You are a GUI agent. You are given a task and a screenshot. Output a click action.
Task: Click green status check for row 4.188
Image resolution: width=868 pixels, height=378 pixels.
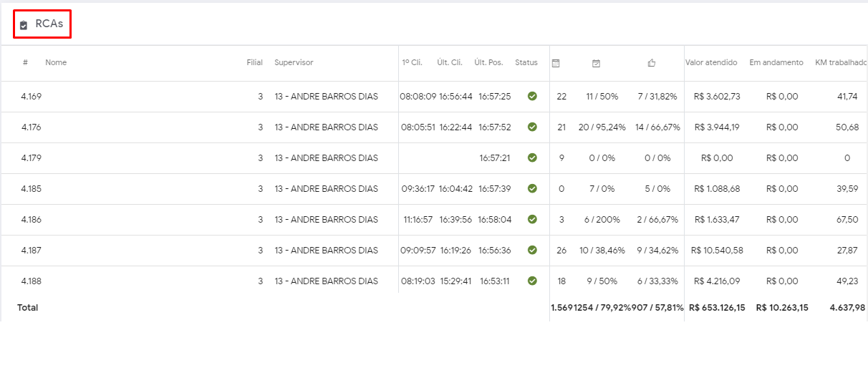click(532, 281)
